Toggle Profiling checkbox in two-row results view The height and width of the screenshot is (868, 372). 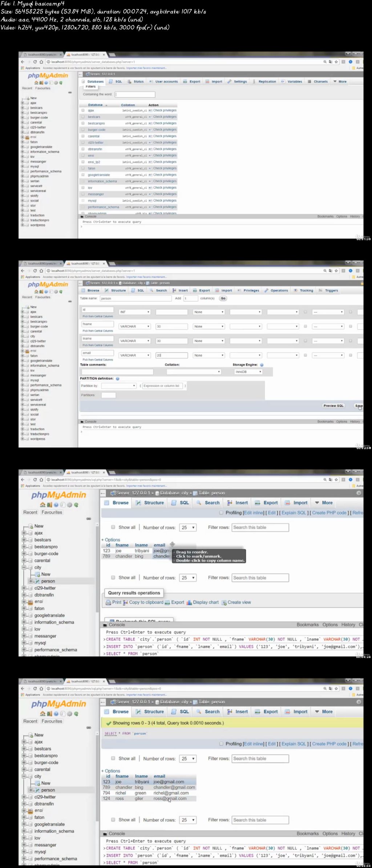(221, 513)
